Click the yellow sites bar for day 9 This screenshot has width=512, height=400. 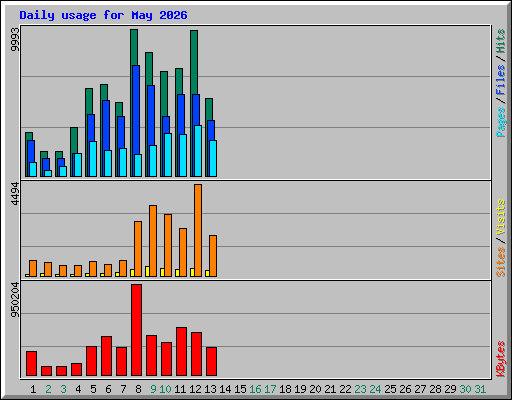pyautogui.click(x=147, y=271)
